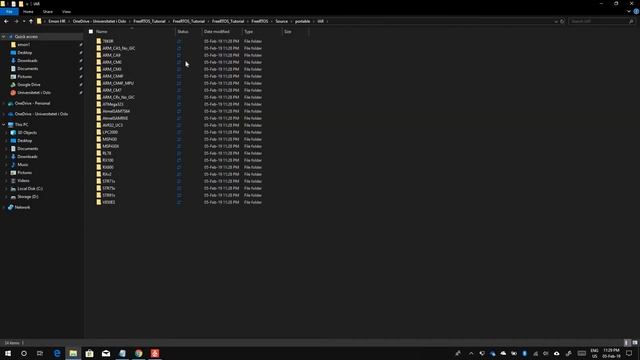Collapse the Quick access tree
640x360 pixels.
4,37
